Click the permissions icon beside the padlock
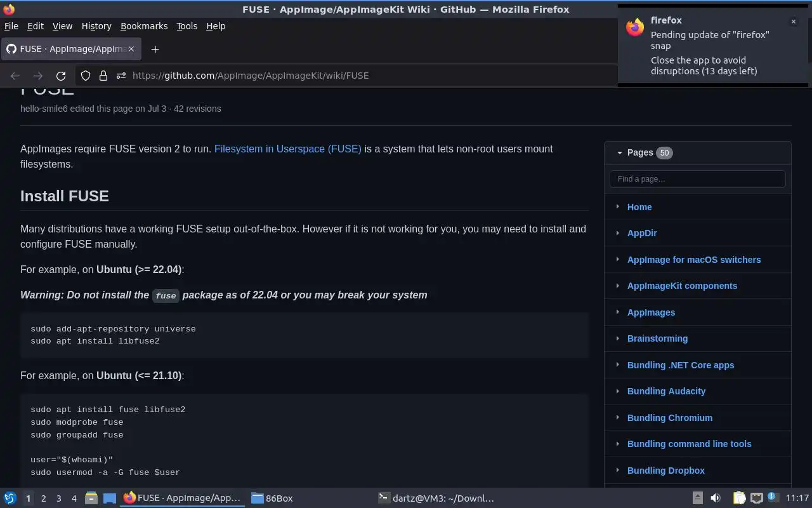This screenshot has height=508, width=812. click(121, 76)
